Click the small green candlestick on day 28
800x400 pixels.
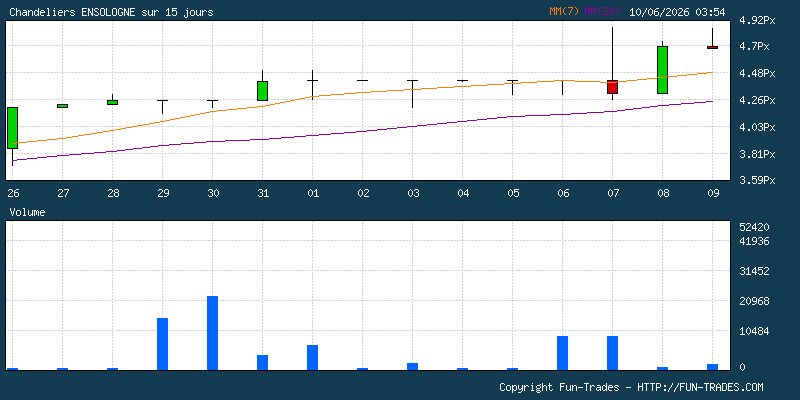point(112,103)
